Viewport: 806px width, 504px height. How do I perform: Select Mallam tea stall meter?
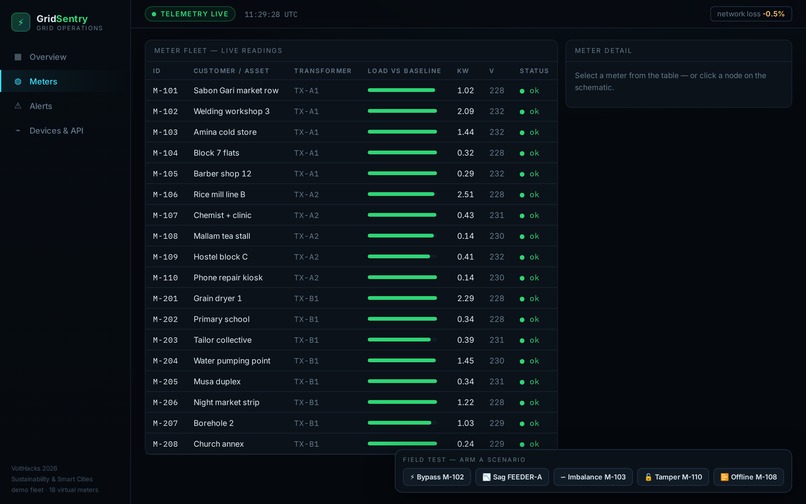tap(351, 236)
